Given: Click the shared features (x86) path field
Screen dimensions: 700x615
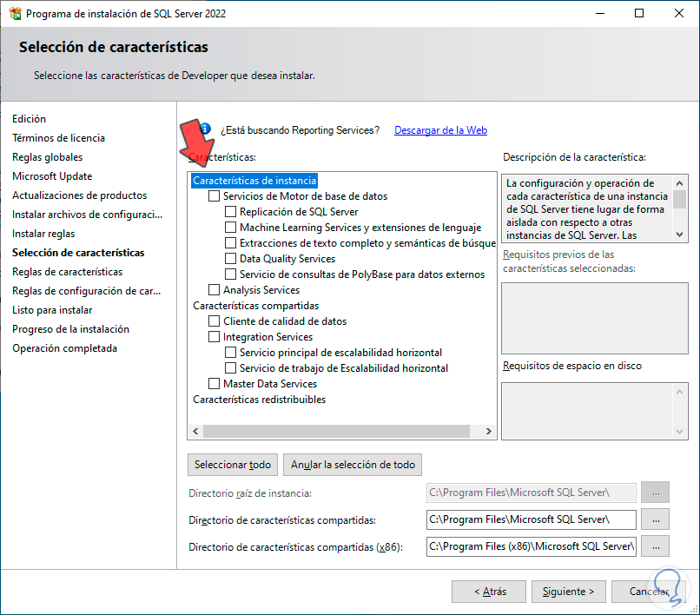Looking at the screenshot, I should (532, 546).
